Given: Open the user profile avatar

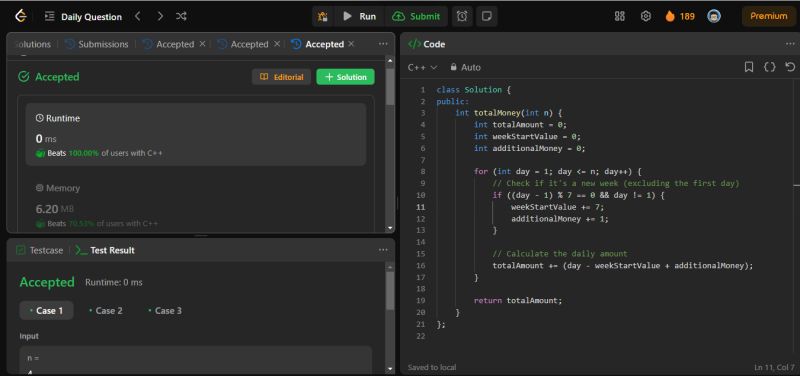Looking at the screenshot, I should point(714,16).
